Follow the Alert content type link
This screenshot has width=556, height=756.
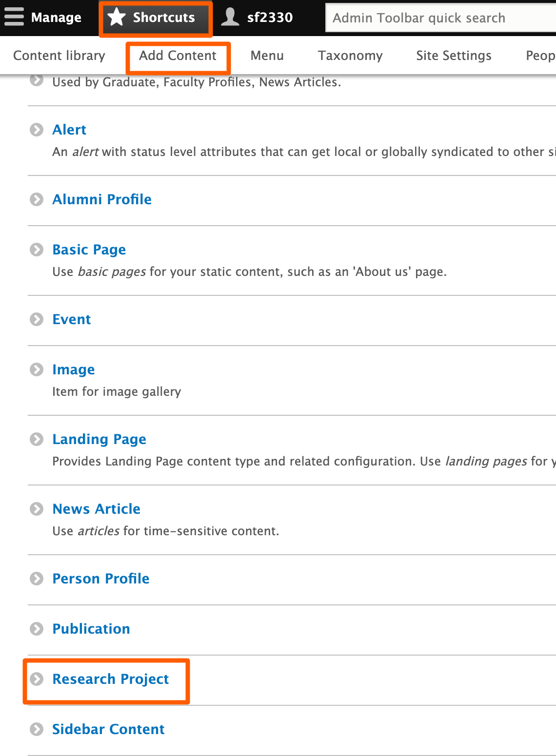(x=69, y=130)
